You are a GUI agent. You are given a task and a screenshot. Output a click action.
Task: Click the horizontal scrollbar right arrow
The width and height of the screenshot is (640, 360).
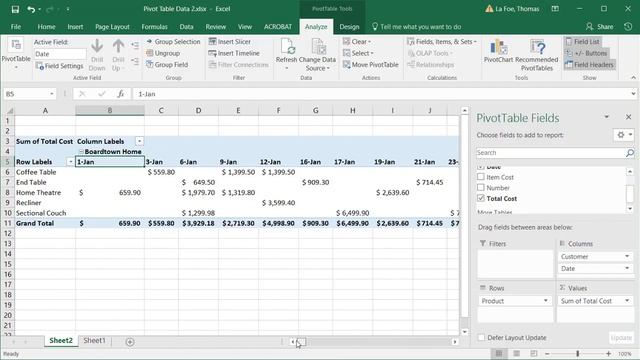pos(455,342)
